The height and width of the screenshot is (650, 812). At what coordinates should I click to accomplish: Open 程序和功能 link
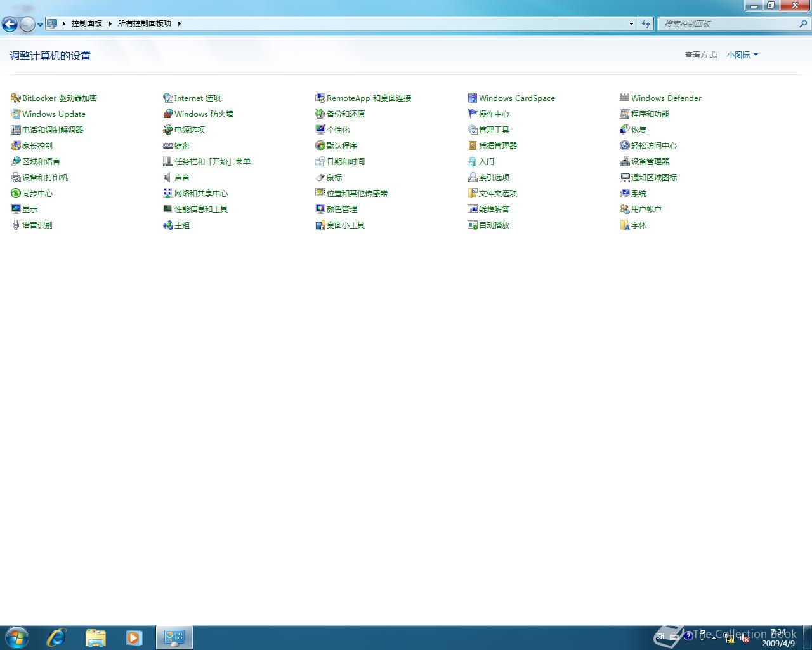(650, 114)
